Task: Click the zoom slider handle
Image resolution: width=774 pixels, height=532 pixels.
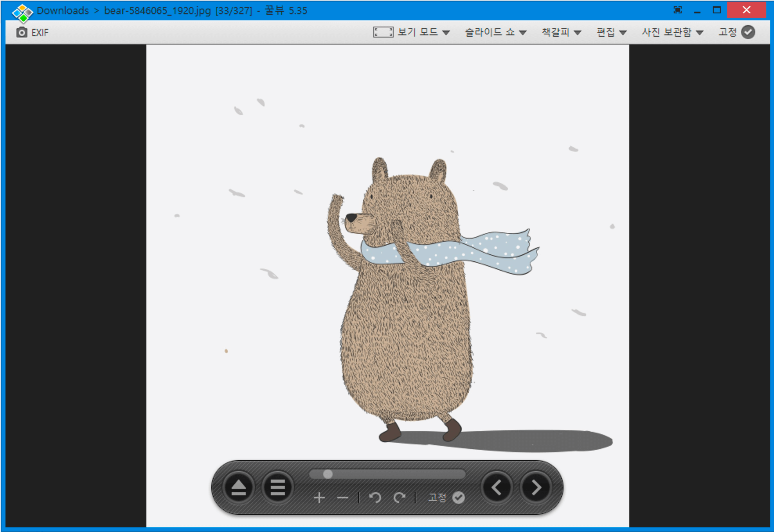Action: (x=328, y=474)
